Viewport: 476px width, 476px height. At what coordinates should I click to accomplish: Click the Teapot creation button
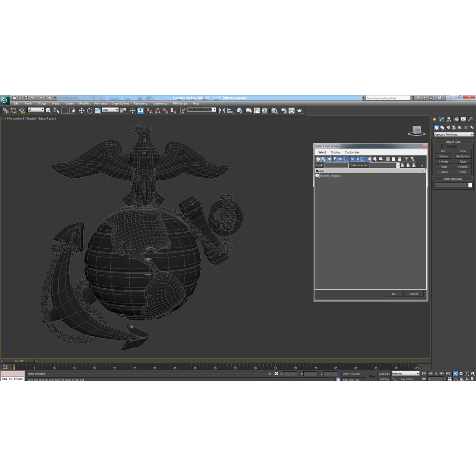443,172
